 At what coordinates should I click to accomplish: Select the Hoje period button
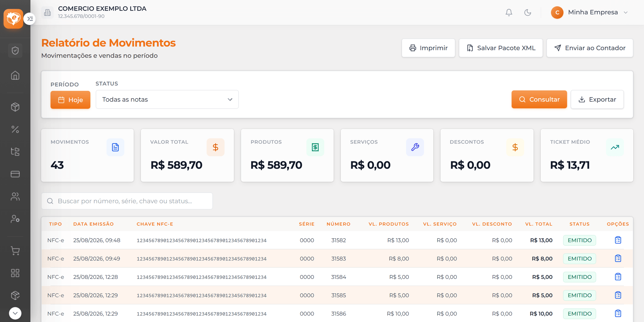point(70,100)
